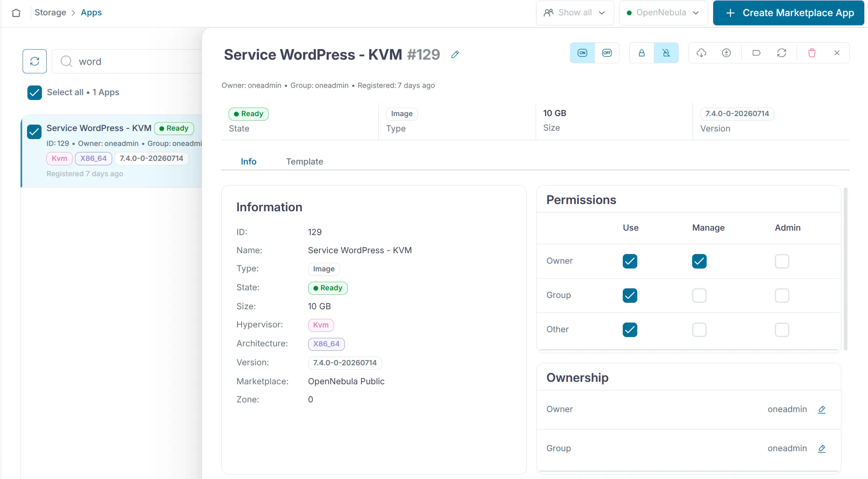Enable the marketplace app (ON icon)
868x479 pixels.
click(582, 53)
